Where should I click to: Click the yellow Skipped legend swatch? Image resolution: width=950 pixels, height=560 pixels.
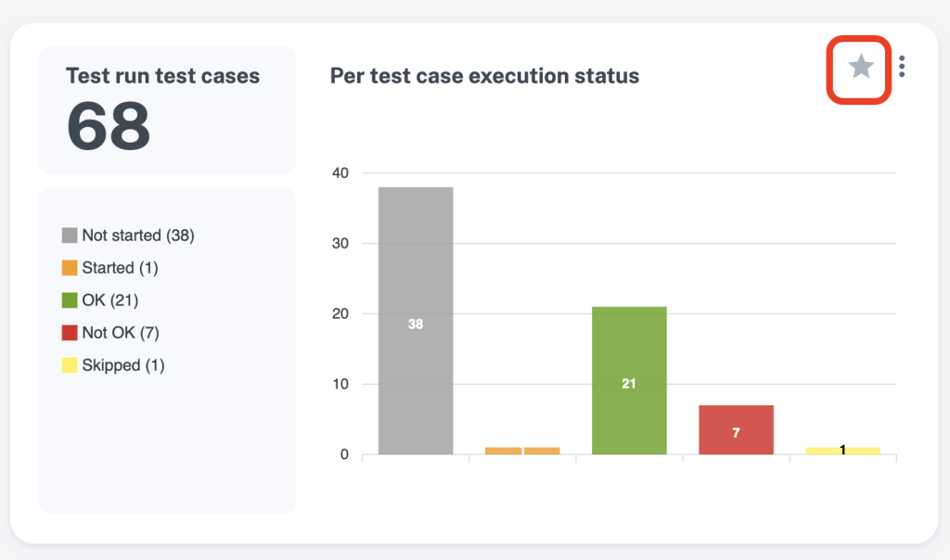point(70,365)
